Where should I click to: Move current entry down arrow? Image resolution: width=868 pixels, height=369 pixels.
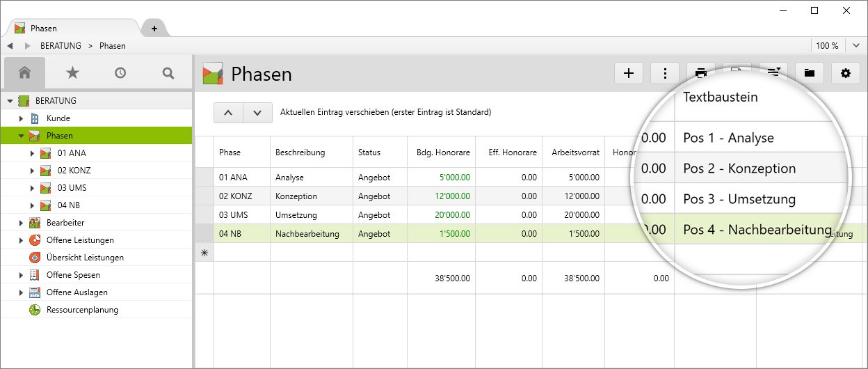(257, 112)
